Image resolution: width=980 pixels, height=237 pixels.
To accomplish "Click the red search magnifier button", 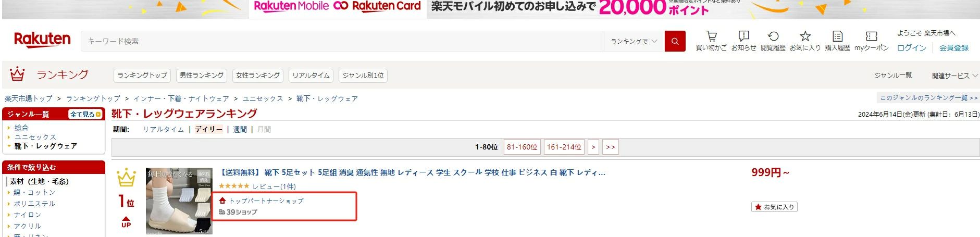I will [x=675, y=41].
